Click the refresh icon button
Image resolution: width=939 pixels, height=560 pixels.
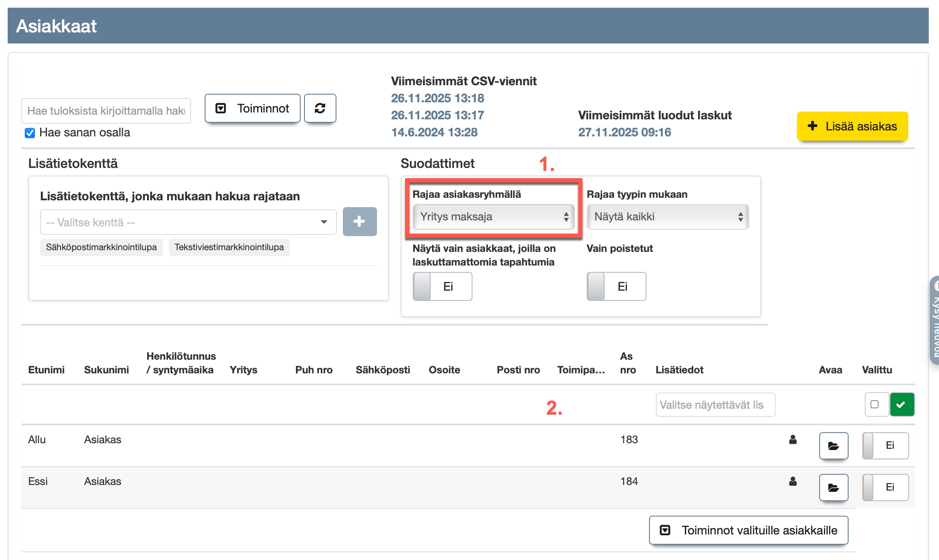click(x=320, y=108)
